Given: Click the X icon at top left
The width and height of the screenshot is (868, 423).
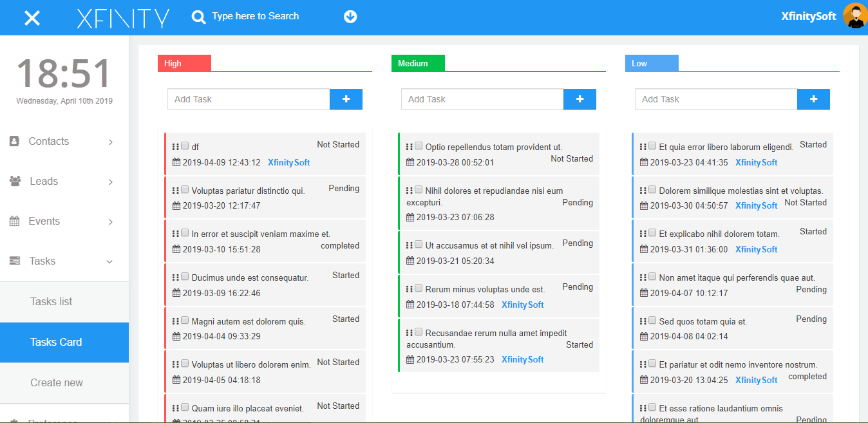Looking at the screenshot, I should pyautogui.click(x=32, y=16).
